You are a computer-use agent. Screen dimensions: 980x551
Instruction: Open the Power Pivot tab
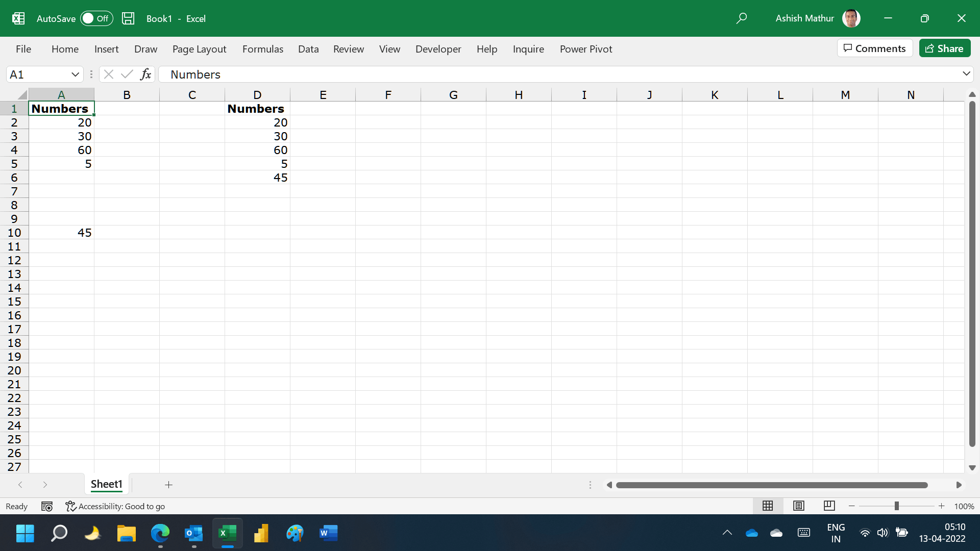click(x=586, y=49)
